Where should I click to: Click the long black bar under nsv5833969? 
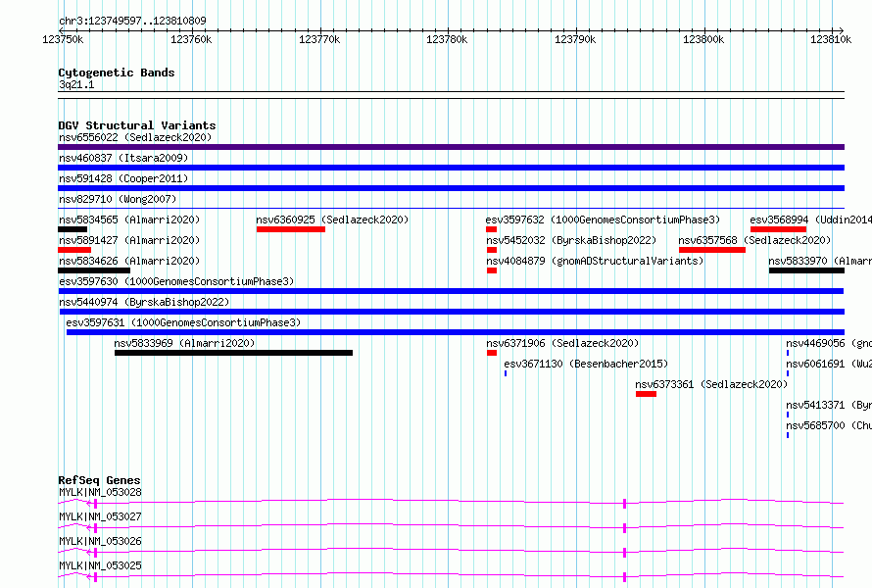(x=233, y=353)
